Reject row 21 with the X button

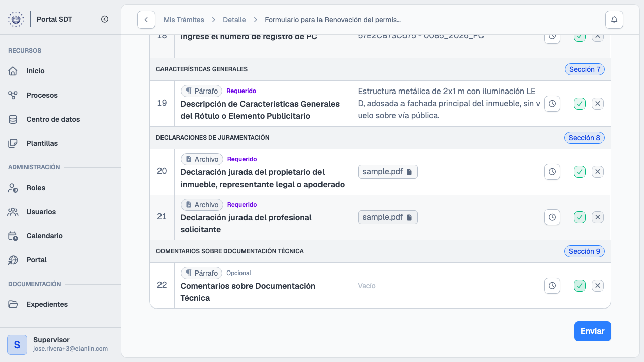(x=598, y=217)
